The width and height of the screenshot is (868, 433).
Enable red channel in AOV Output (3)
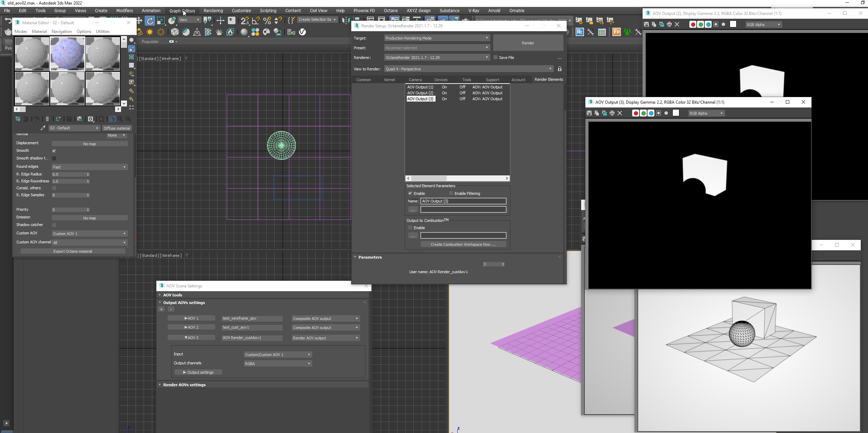636,113
